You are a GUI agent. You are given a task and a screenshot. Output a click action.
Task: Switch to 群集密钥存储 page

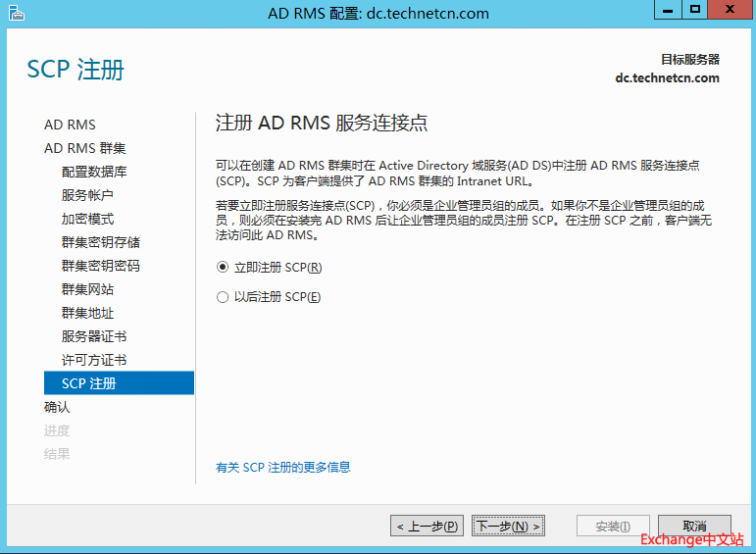click(100, 242)
